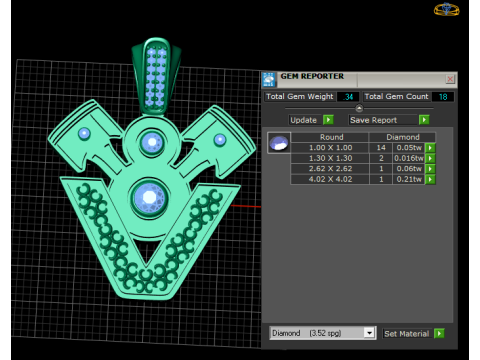Click the arrow for the 4.02 X 4.02 row
Screen dimensions: 480x360
click(x=430, y=180)
